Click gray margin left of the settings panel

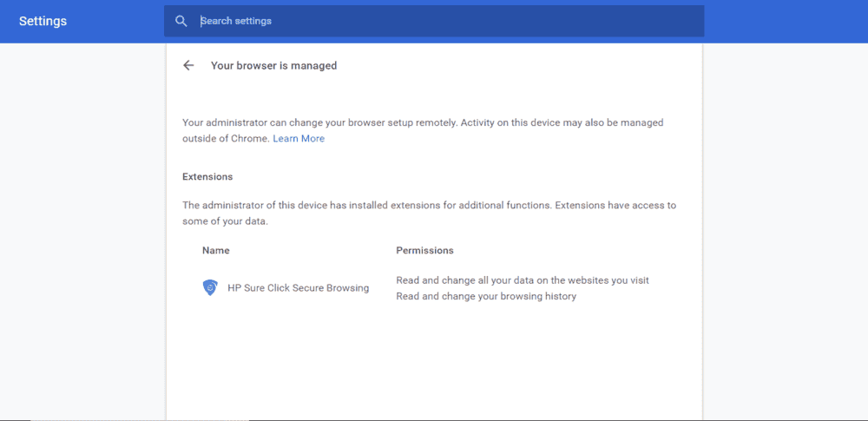[82, 234]
